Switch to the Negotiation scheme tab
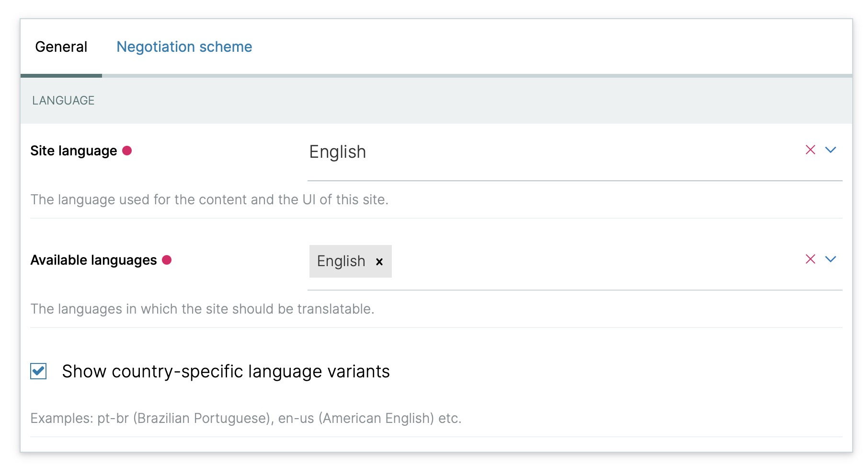The height and width of the screenshot is (468, 868). point(184,47)
